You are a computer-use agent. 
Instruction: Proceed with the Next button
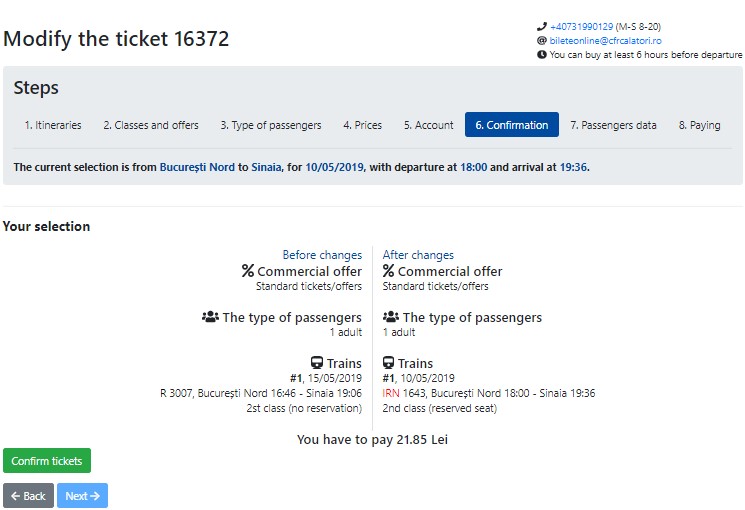coord(82,496)
